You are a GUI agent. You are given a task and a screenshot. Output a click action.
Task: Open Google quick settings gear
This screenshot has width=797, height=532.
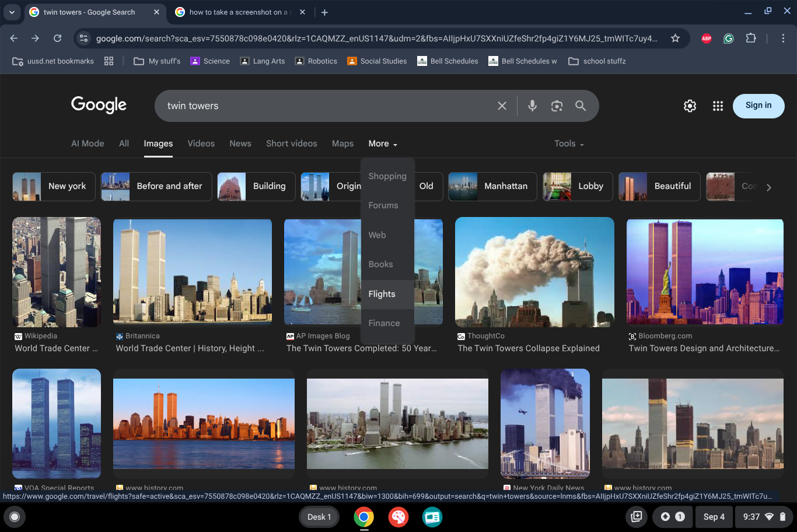690,106
